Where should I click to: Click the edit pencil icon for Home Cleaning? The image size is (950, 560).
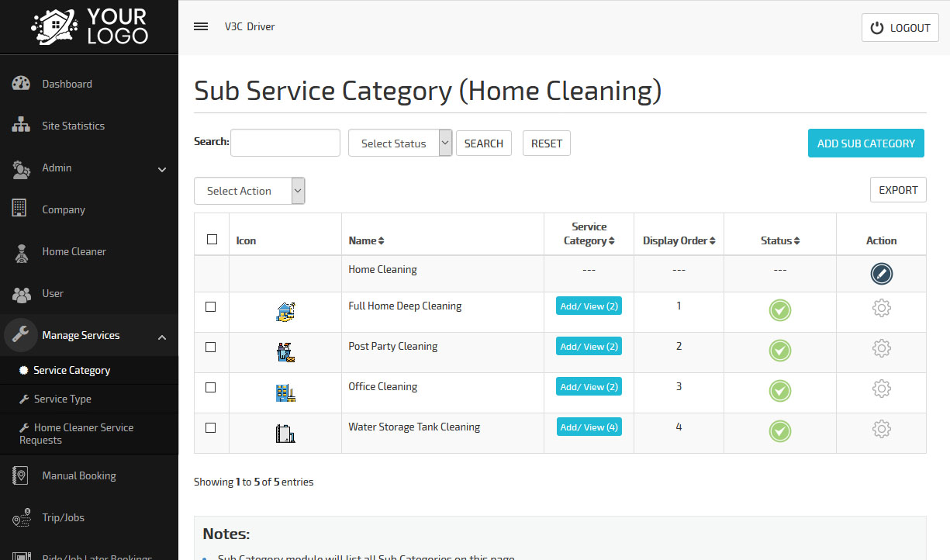coord(881,273)
